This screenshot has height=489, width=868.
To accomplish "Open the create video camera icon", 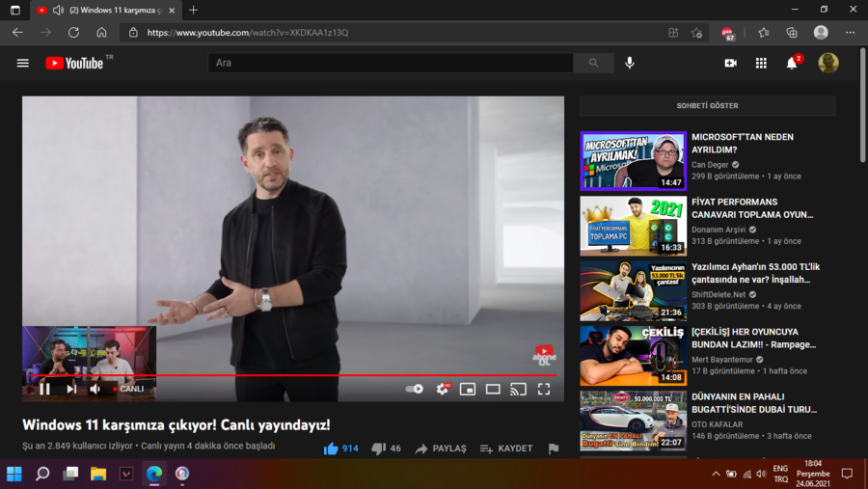I will coord(730,63).
